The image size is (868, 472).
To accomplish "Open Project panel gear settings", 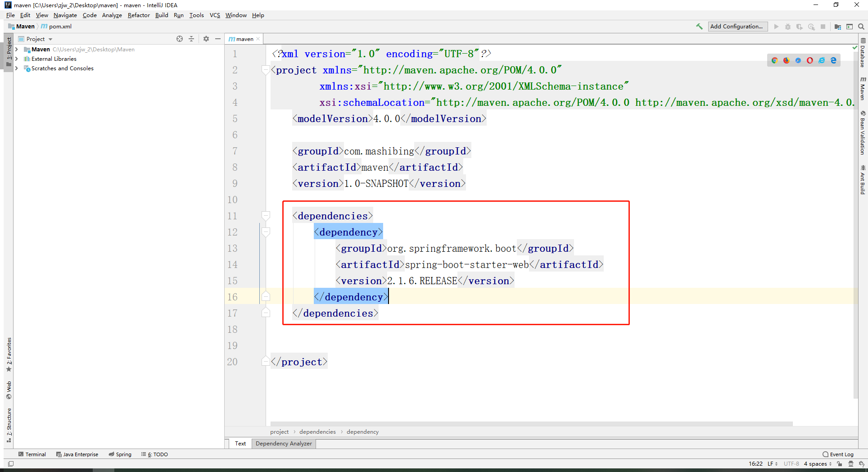I will [206, 39].
